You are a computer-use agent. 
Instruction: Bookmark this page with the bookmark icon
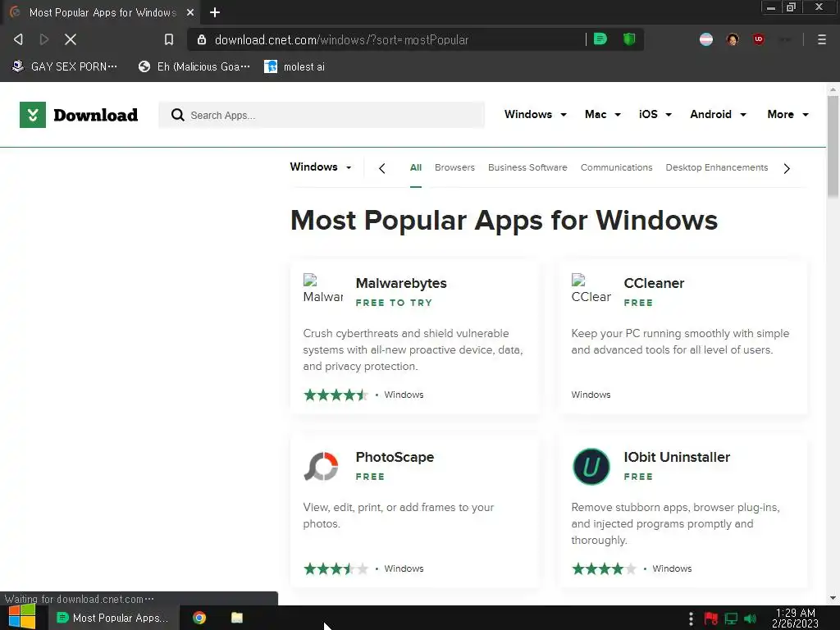pyautogui.click(x=169, y=39)
